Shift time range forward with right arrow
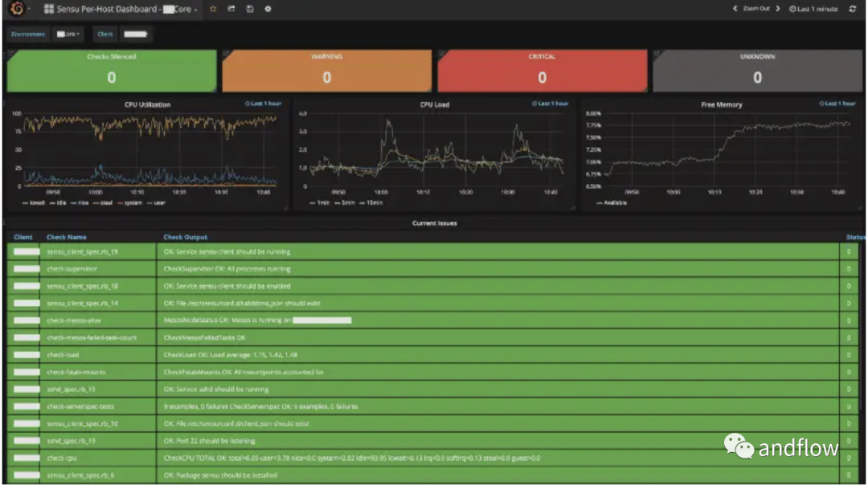The height and width of the screenshot is (485, 868). [777, 9]
